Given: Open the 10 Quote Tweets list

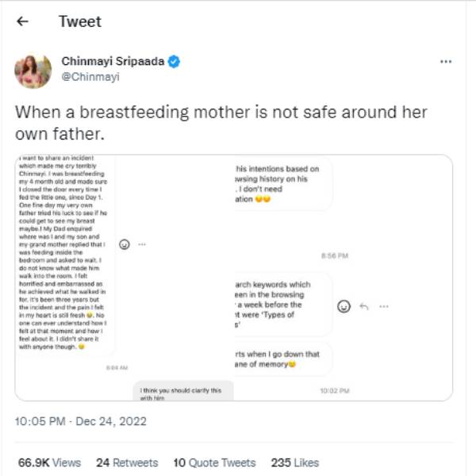Looking at the screenshot, I should [x=214, y=463].
